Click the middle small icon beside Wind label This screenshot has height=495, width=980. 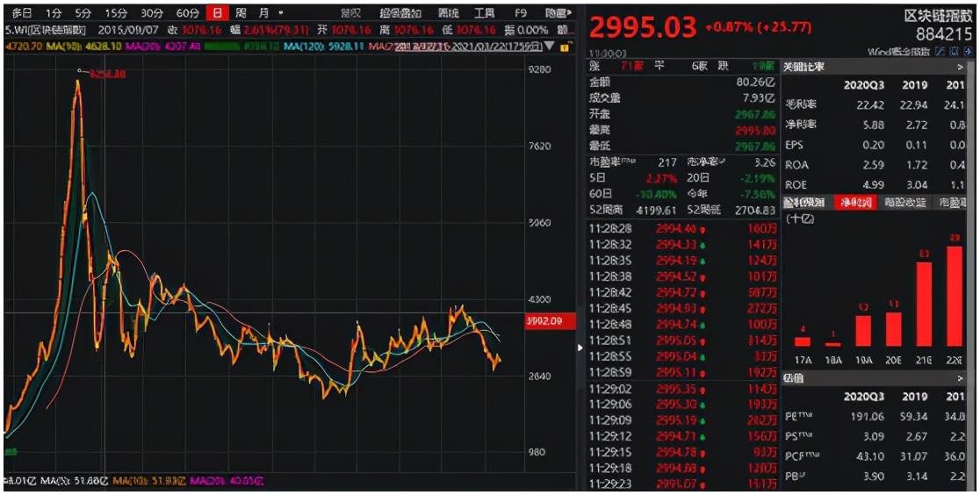pyautogui.click(x=954, y=52)
